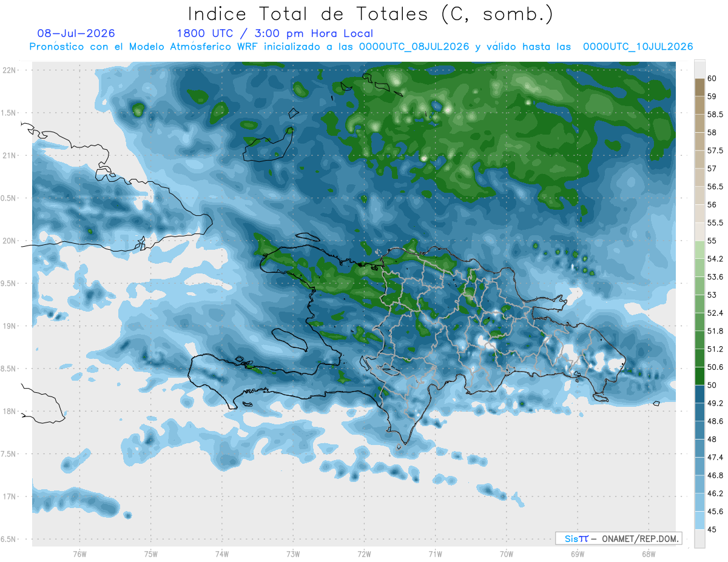Image resolution: width=728 pixels, height=562 pixels.
Task: Click the "21N" latitude label
Action: click(x=9, y=155)
